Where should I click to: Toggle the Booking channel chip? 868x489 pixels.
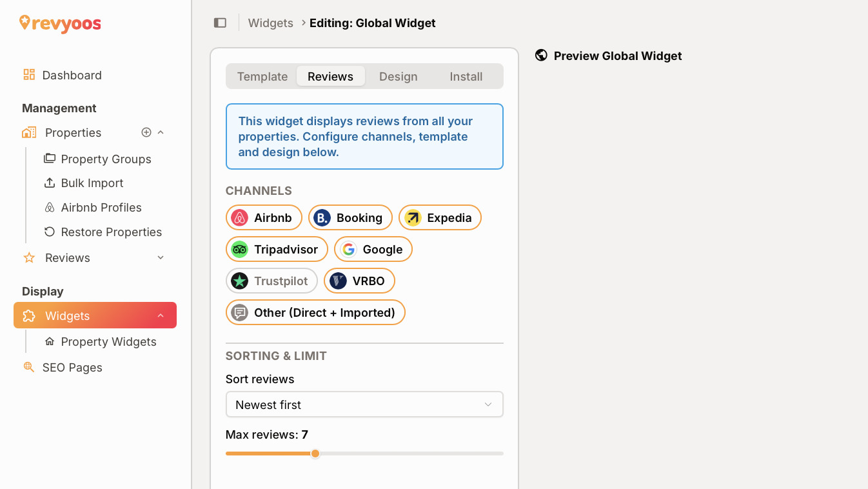tap(350, 217)
